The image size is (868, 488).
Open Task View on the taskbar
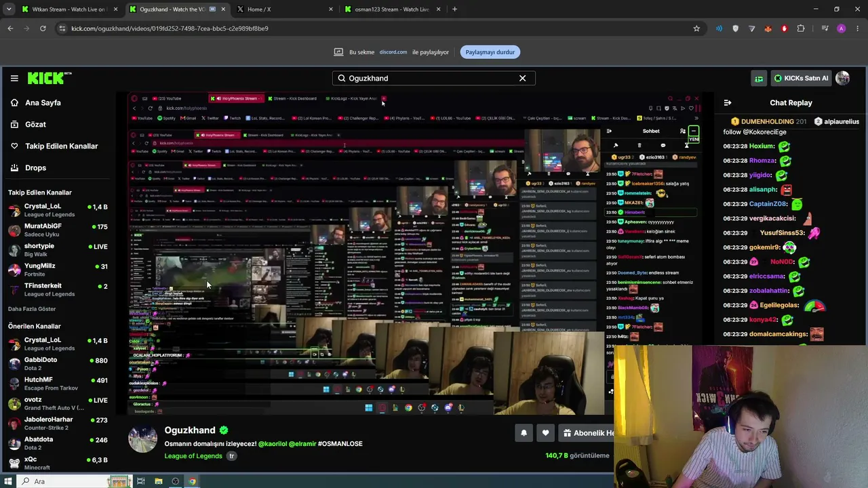pos(141,481)
